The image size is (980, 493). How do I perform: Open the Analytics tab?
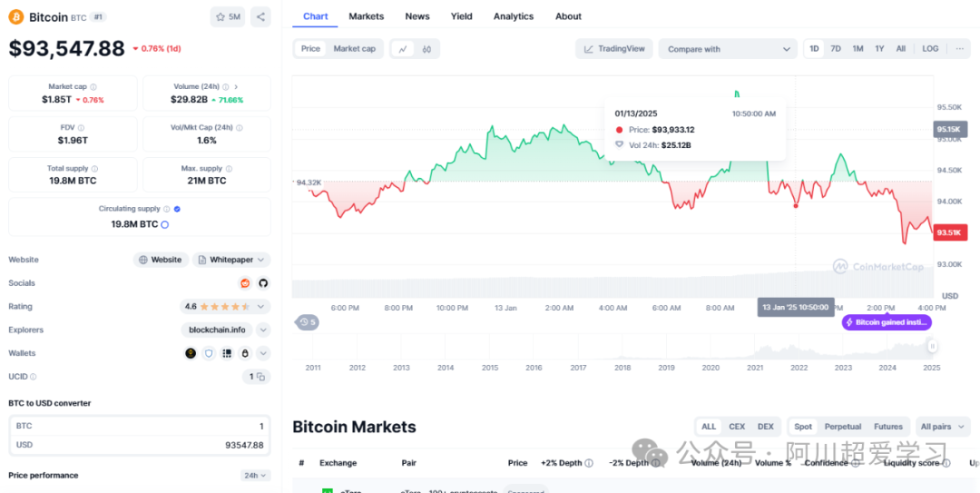click(514, 16)
